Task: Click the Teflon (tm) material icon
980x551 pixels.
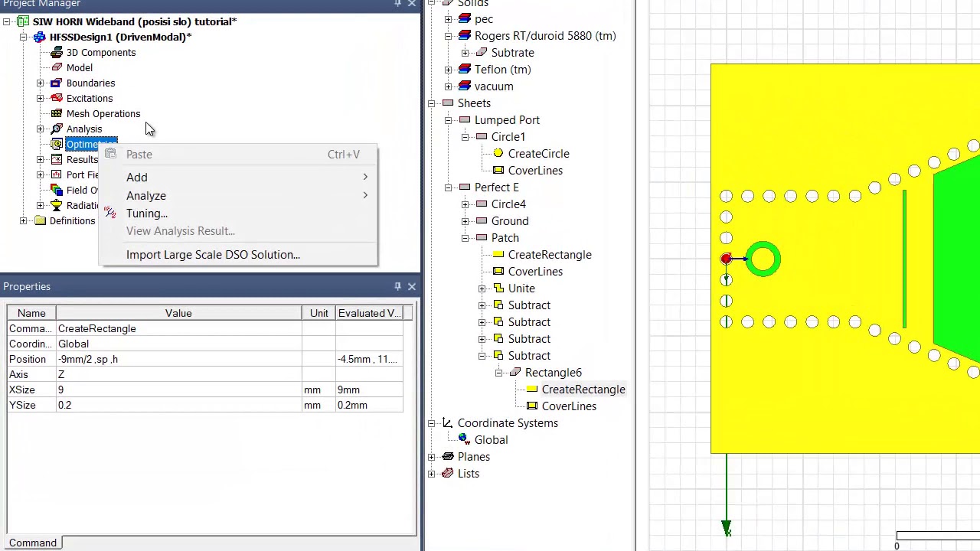Action: point(465,70)
